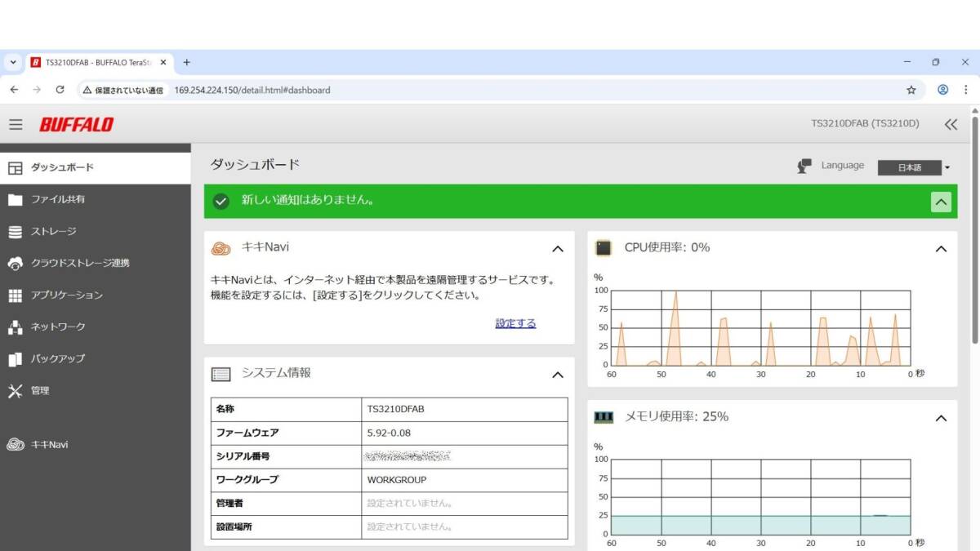The image size is (980, 551).
Task: Click the applications grid icon
Action: tap(15, 295)
